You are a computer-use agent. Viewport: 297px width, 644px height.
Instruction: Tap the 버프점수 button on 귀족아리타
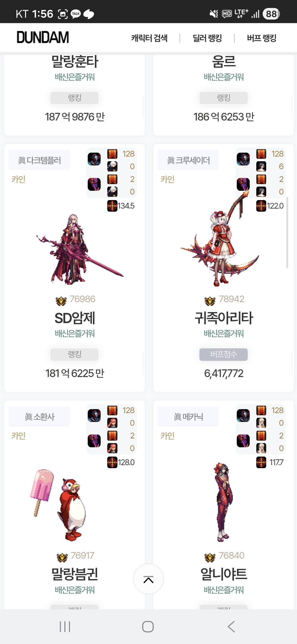tap(224, 354)
